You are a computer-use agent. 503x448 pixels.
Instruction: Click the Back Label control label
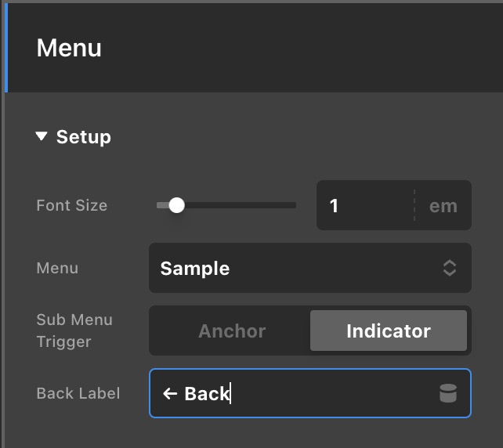(78, 393)
